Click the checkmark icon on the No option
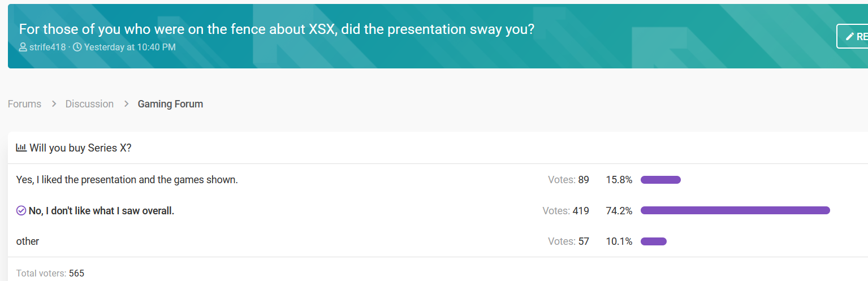 (21, 211)
